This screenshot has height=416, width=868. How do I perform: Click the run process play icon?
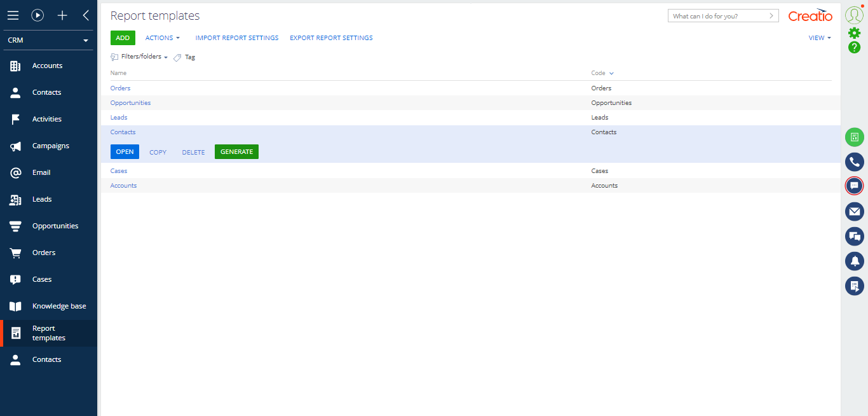(37, 15)
